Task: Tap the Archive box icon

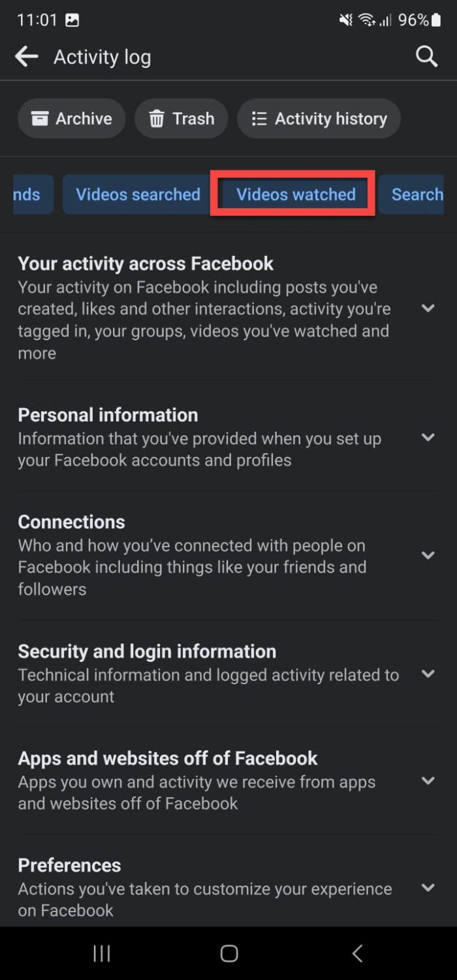Action: (x=40, y=119)
